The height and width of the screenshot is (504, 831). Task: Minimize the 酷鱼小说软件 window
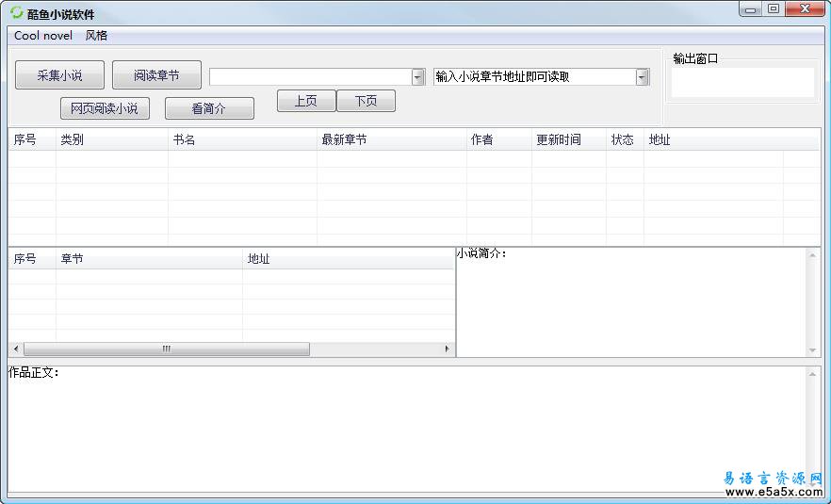pyautogui.click(x=750, y=9)
